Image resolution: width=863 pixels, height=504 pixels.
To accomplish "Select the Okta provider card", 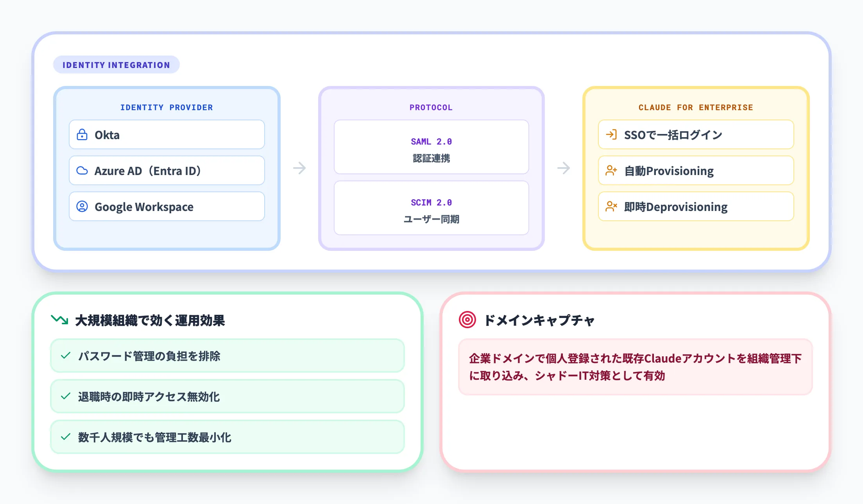I will coord(167,134).
